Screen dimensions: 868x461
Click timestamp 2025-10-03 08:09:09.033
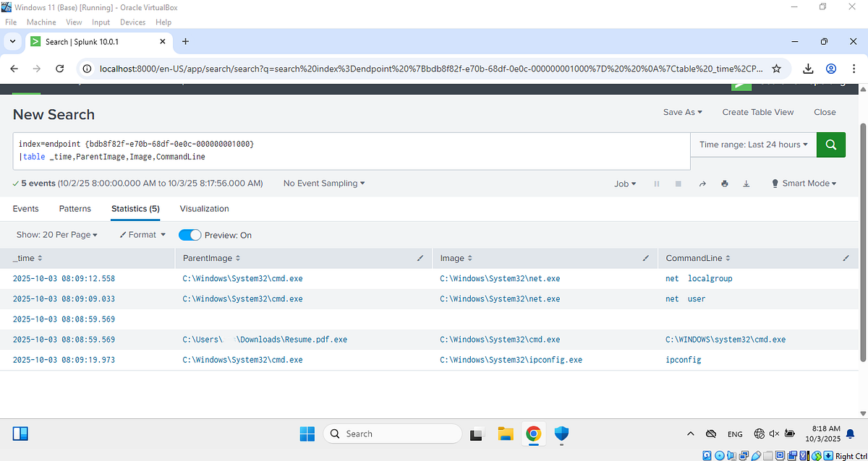coord(64,299)
